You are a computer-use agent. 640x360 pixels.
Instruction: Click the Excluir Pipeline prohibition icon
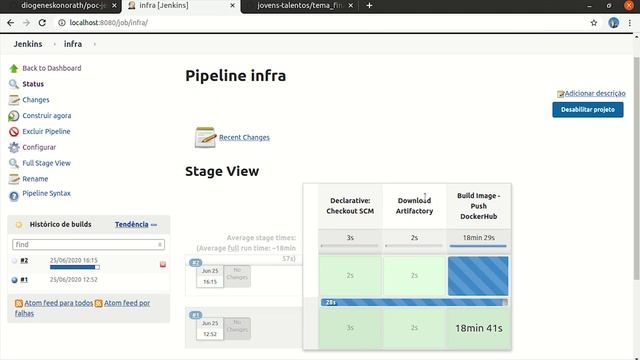pos(13,131)
